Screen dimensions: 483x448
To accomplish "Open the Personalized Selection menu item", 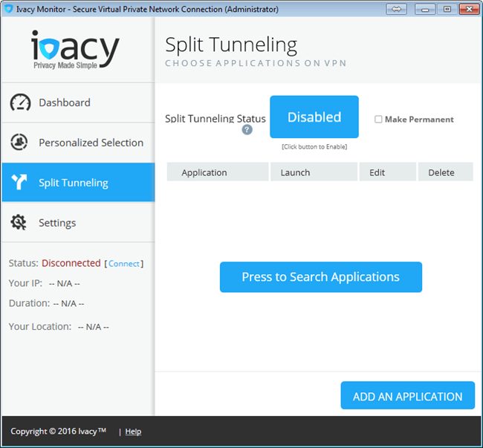I will pyautogui.click(x=78, y=143).
